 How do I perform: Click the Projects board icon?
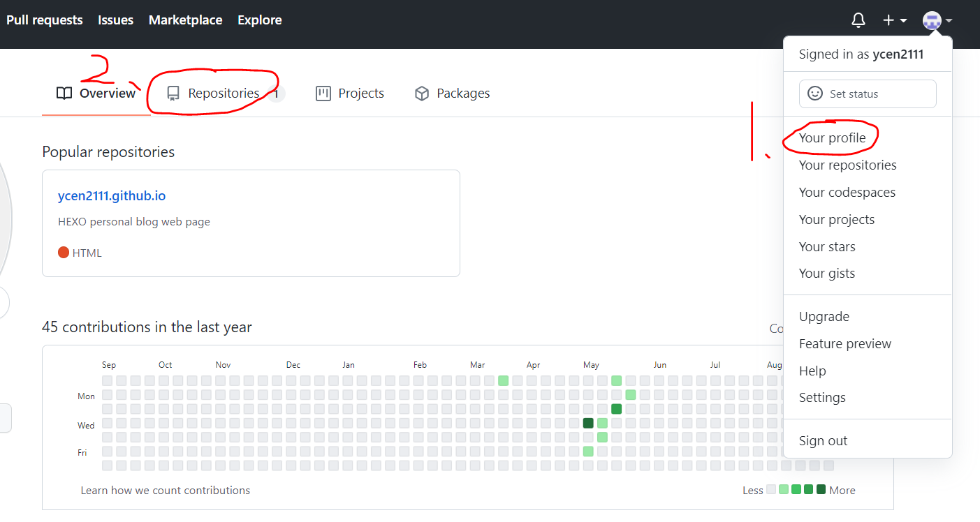(x=323, y=94)
